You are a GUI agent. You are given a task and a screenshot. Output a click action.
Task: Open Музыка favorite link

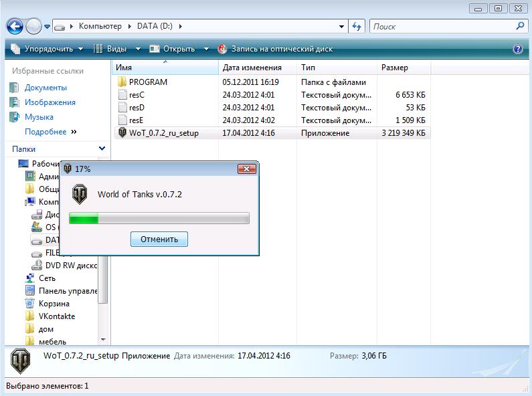tap(39, 117)
